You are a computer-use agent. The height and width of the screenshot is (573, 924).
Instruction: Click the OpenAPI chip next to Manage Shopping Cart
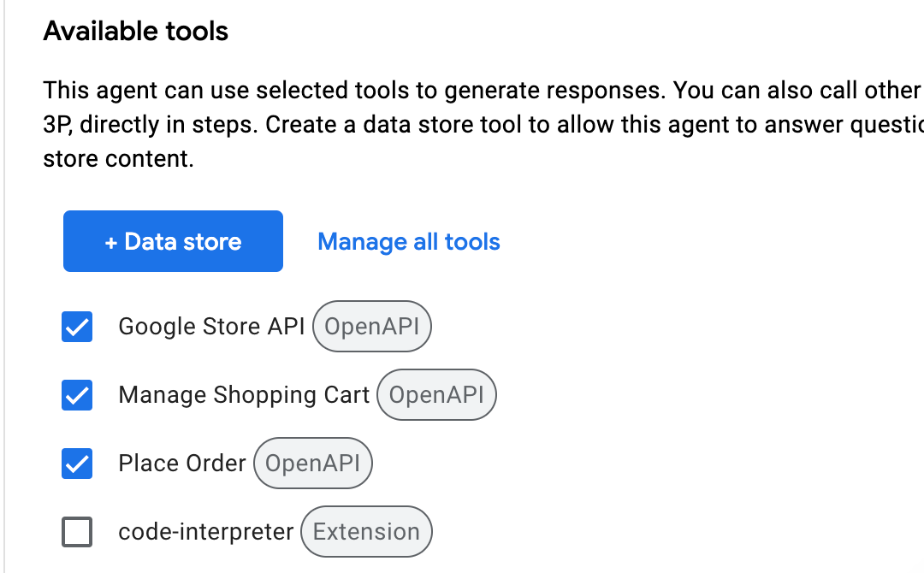(x=436, y=394)
